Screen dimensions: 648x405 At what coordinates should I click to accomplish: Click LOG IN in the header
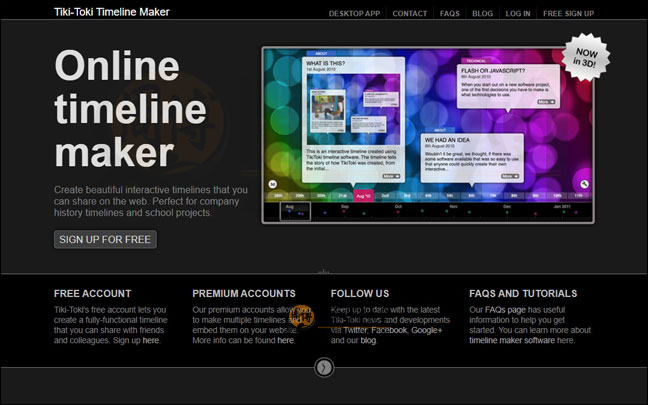pos(518,14)
